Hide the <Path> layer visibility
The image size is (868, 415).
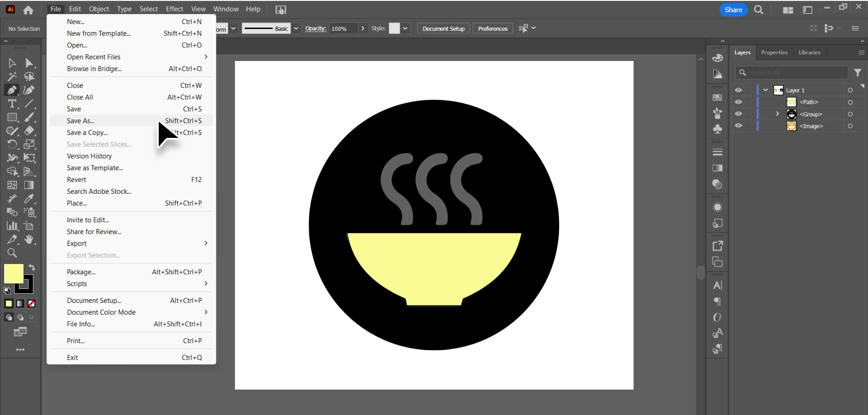(x=738, y=102)
